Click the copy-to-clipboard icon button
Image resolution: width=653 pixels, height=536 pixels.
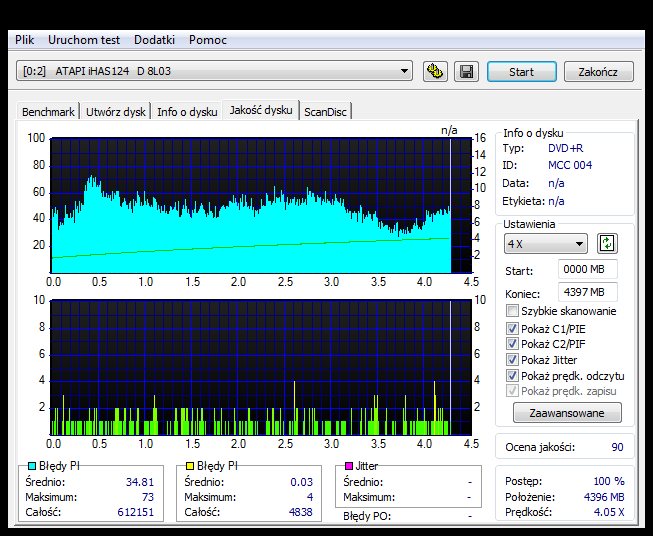[x=435, y=72]
